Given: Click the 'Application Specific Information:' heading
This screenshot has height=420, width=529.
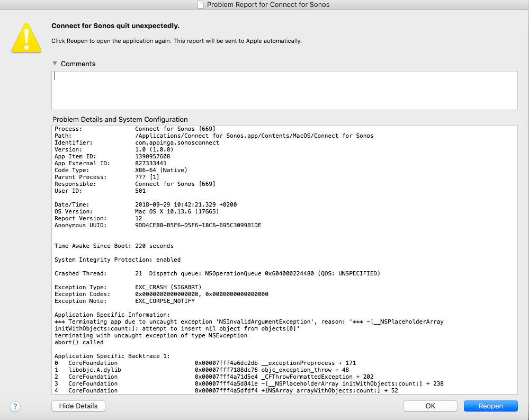Looking at the screenshot, I should (112, 315).
